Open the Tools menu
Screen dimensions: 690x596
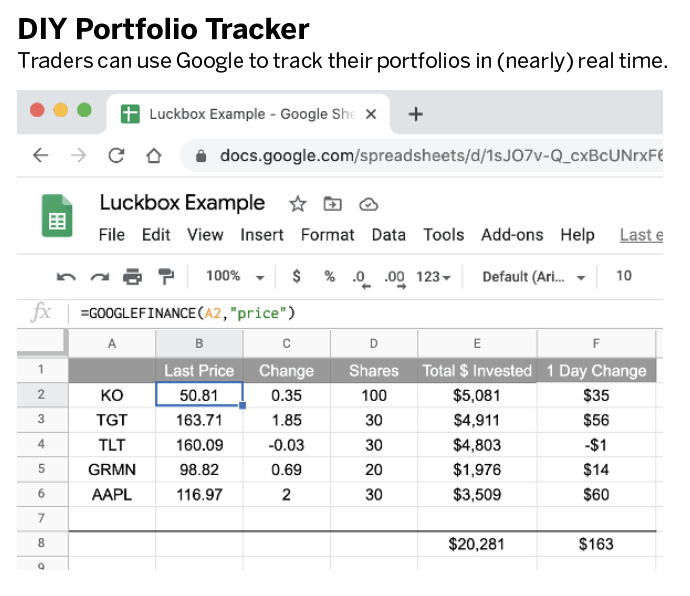(444, 235)
